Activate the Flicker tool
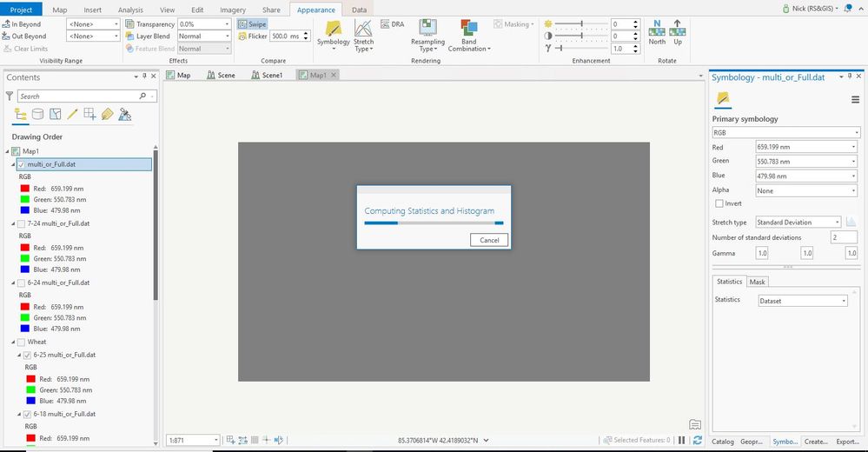 coord(253,36)
